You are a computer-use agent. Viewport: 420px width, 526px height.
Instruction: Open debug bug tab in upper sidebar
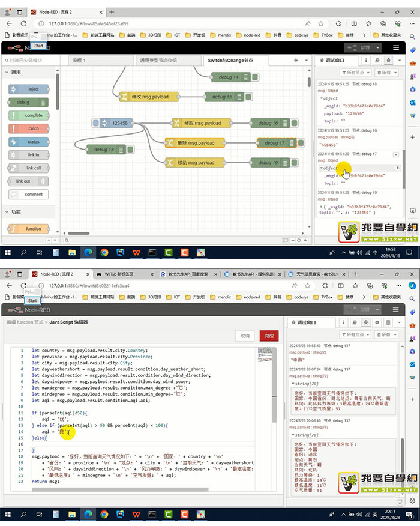point(388,61)
